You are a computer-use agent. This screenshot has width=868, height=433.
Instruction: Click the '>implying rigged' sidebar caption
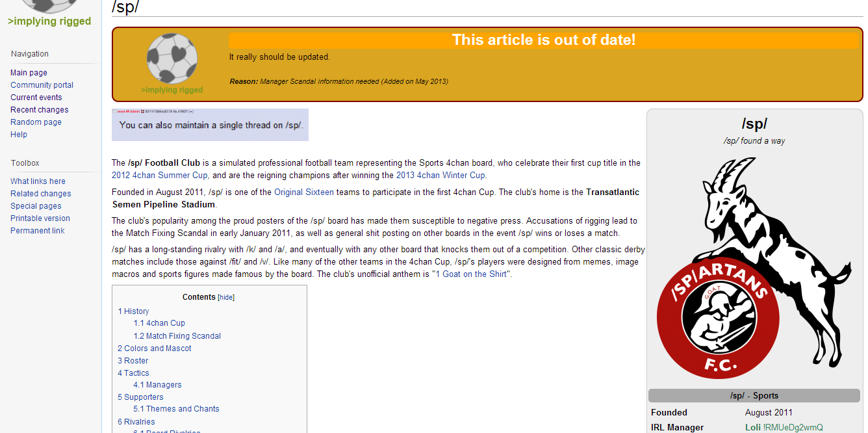(49, 21)
